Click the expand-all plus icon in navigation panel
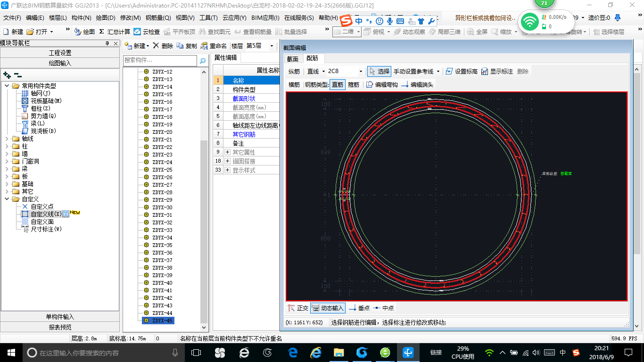The width and height of the screenshot is (644, 362). [x=7, y=75]
